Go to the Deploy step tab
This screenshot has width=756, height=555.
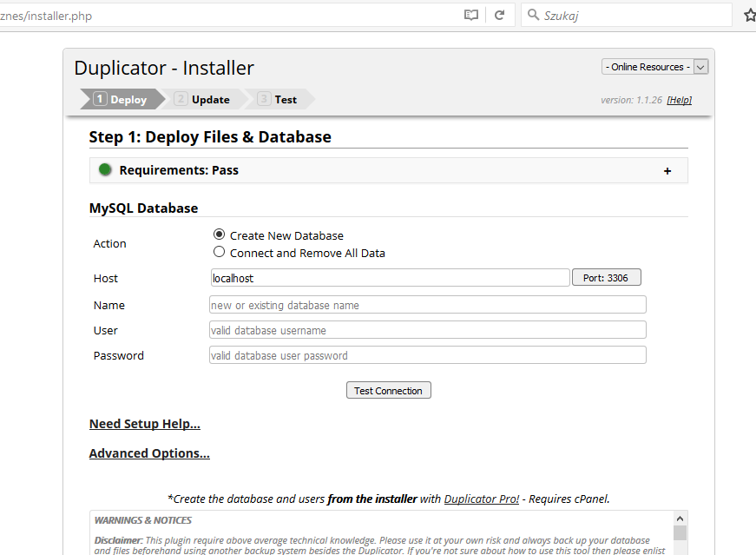click(121, 99)
